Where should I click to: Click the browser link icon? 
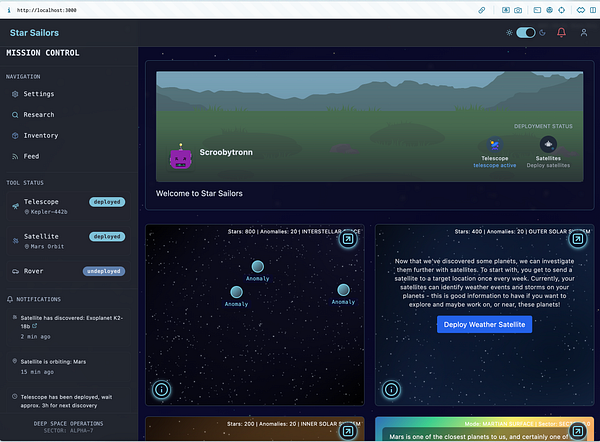pos(482,10)
